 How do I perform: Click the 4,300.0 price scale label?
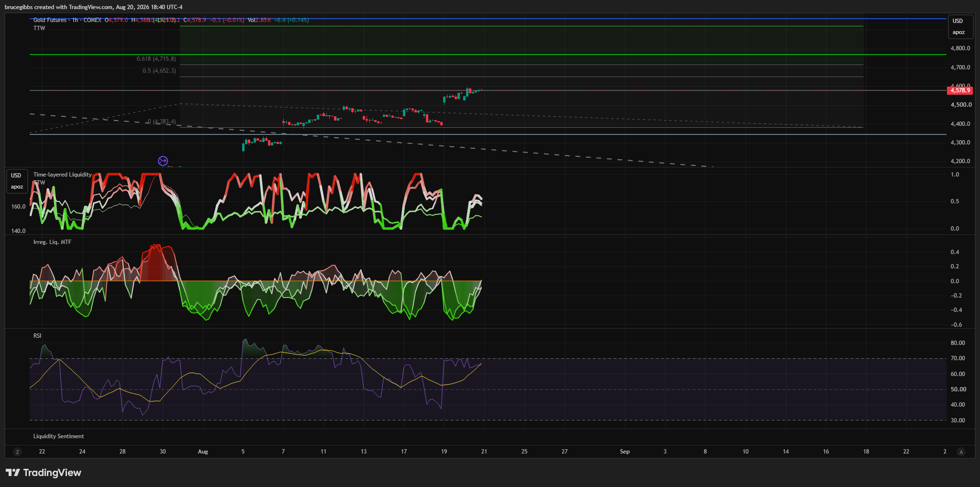point(960,143)
